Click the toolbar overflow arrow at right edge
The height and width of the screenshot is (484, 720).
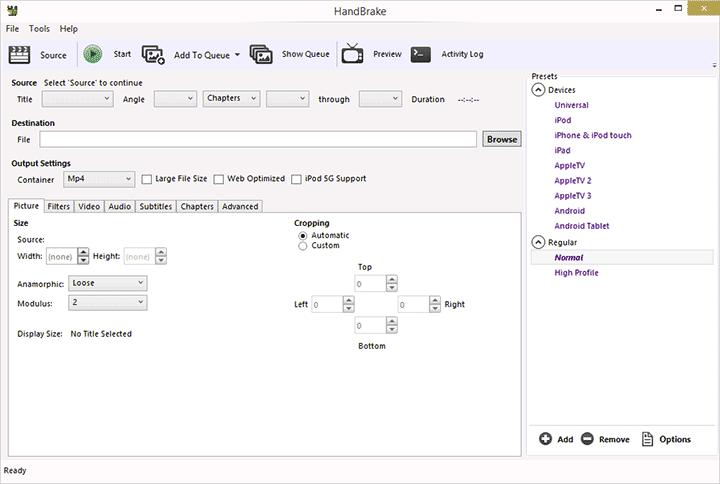click(x=714, y=65)
